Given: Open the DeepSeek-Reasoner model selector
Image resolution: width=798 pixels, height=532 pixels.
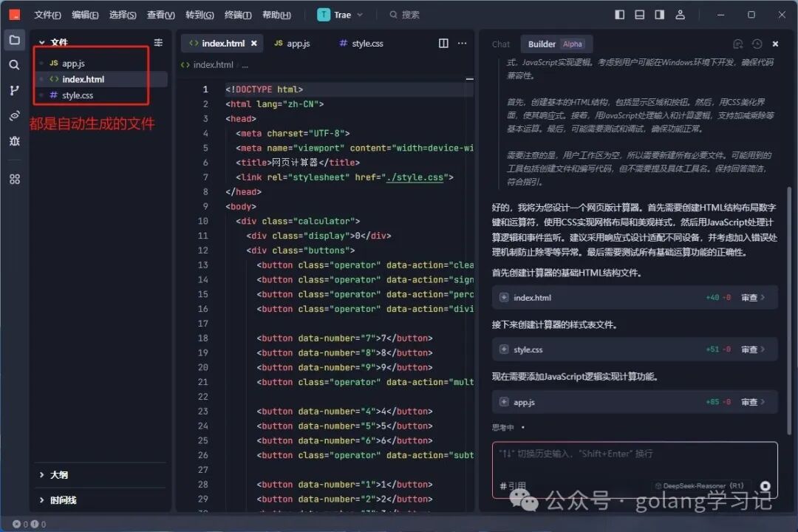Looking at the screenshot, I should [x=699, y=485].
